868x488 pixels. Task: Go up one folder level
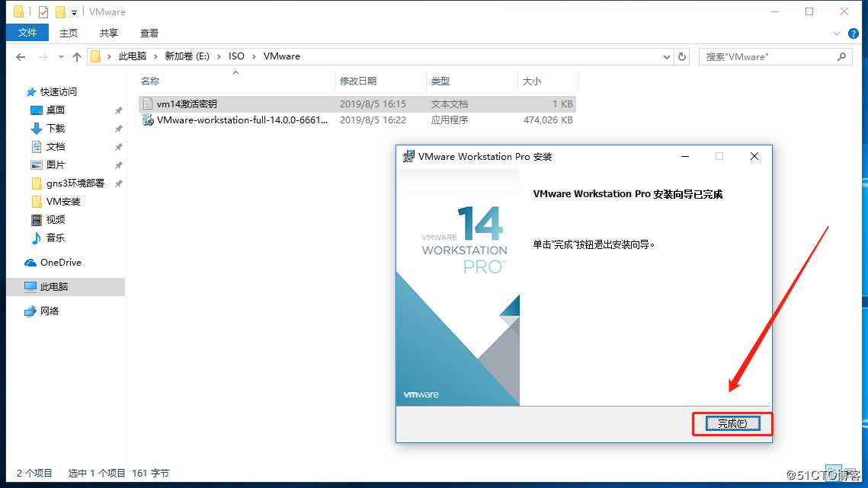click(x=77, y=56)
